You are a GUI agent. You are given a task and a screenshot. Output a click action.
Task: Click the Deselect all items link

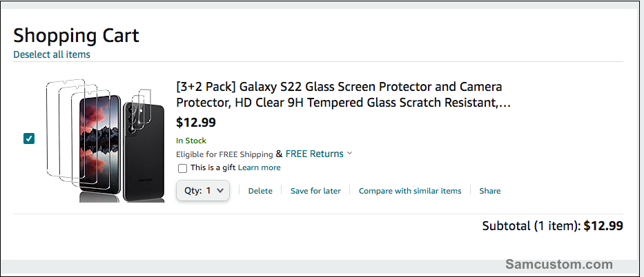(52, 54)
